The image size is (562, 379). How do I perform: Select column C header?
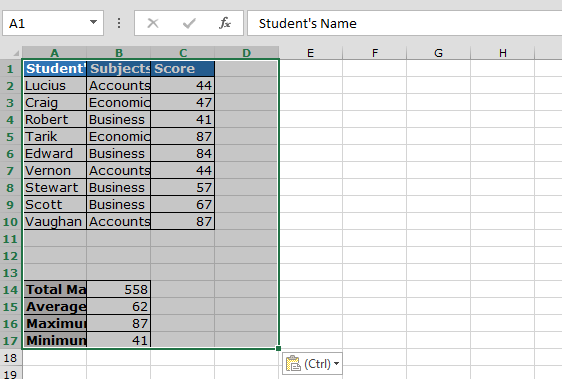point(183,53)
